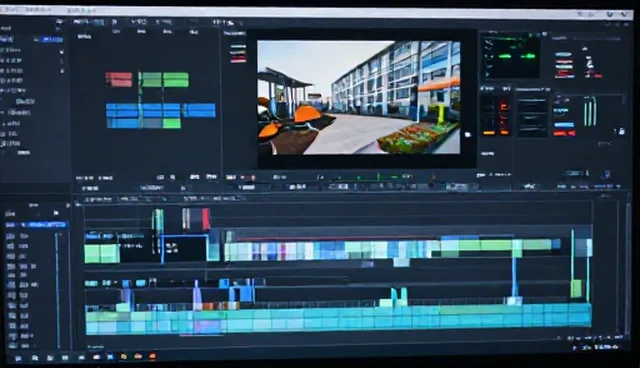Select the twin cyan clips above the audio track
640x368 pixels.
[x=399, y=296]
